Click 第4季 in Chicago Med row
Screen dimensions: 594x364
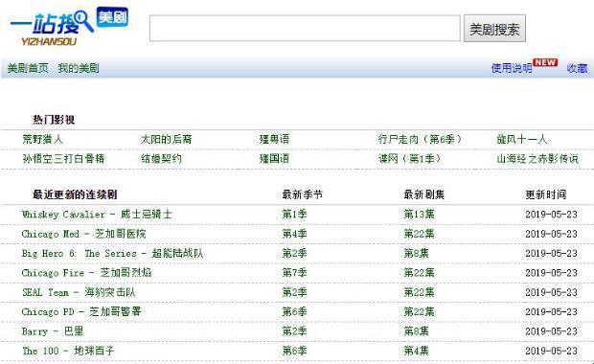294,234
